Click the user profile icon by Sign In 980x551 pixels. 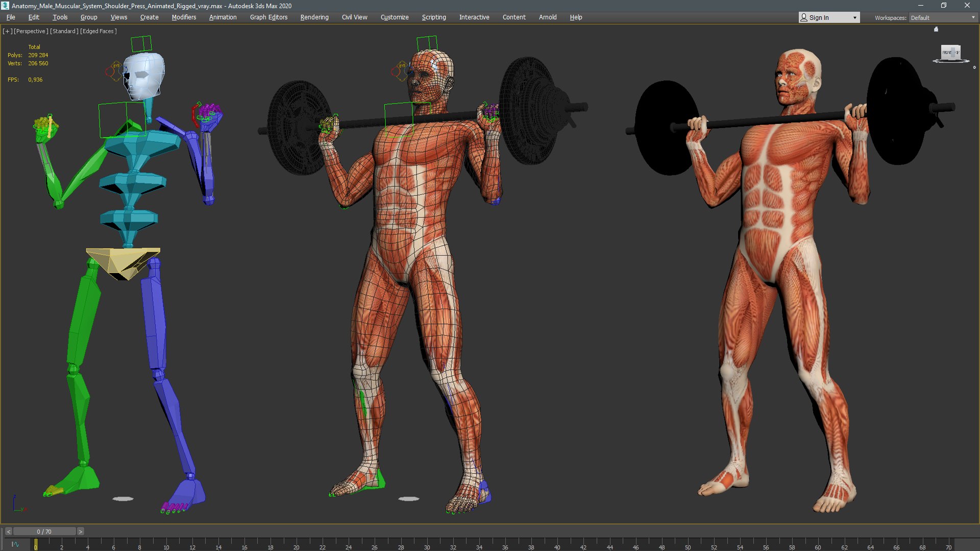pos(804,17)
